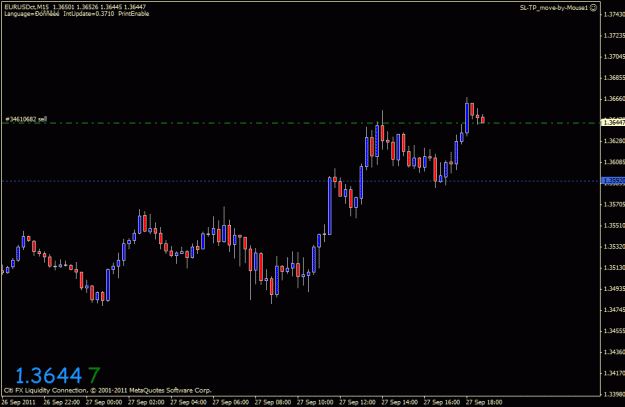Click the blue price level tag 1.35920
The width and height of the screenshot is (625, 407).
[x=613, y=181]
